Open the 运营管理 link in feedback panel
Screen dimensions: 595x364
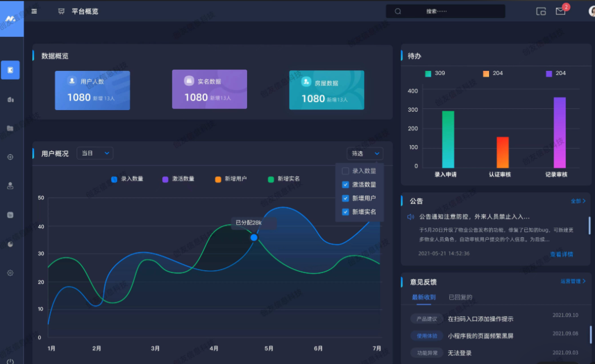click(x=573, y=281)
